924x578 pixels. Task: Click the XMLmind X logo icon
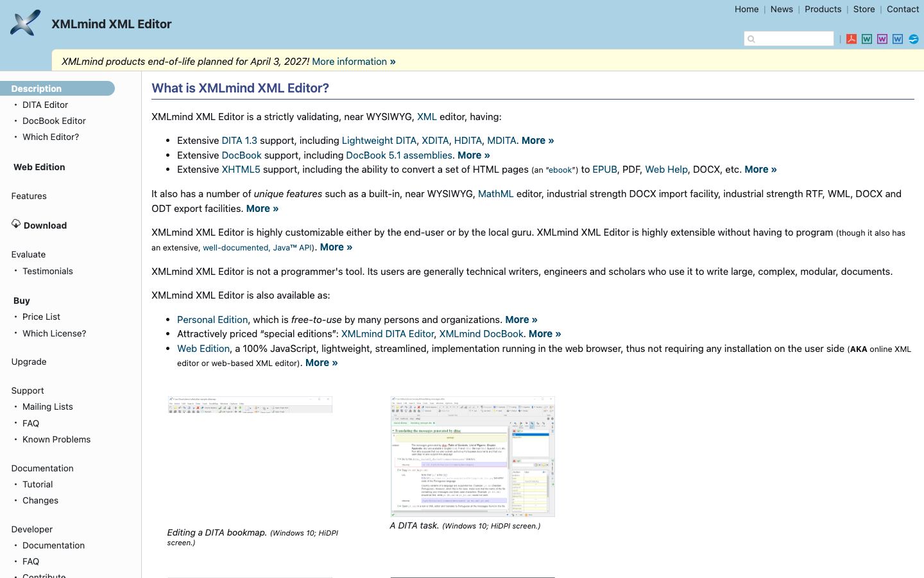point(25,23)
